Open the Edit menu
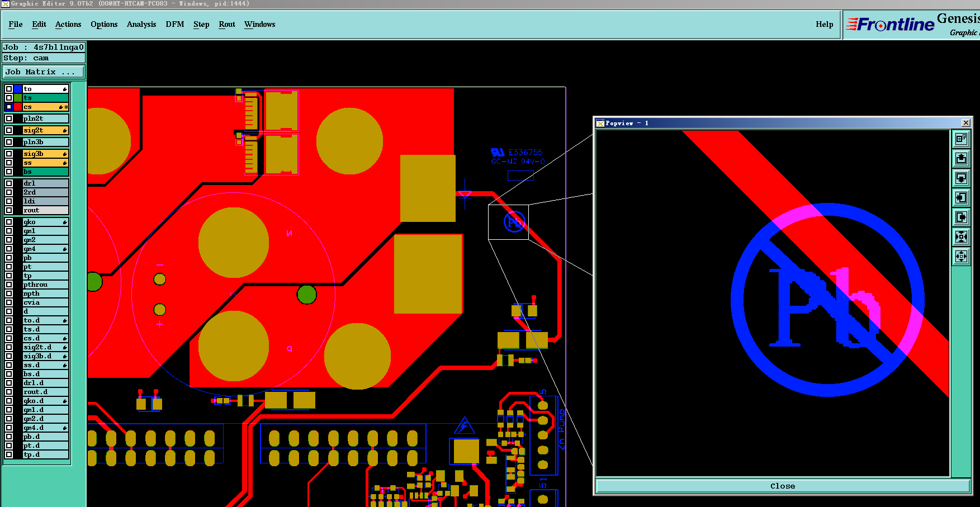 pyautogui.click(x=39, y=24)
